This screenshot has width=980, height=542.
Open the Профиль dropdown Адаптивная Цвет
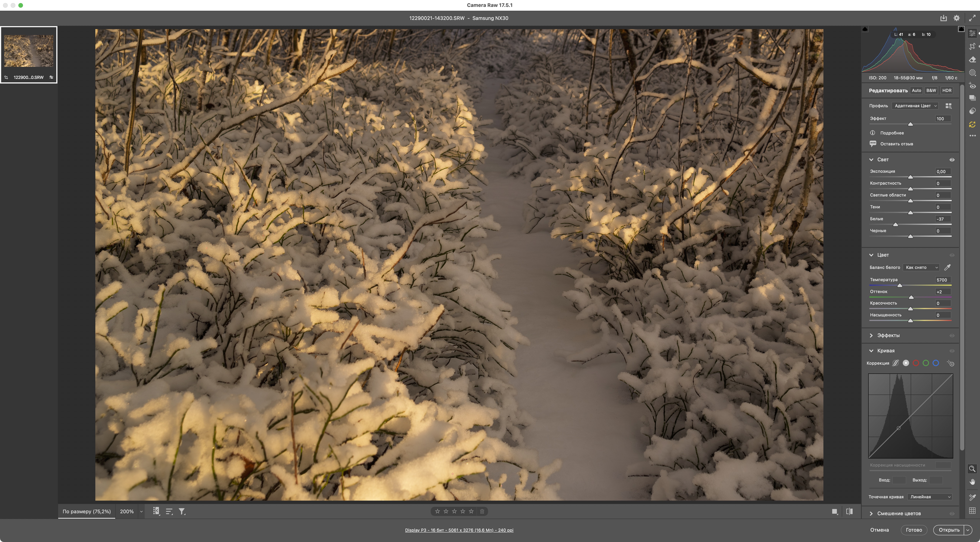click(x=916, y=106)
